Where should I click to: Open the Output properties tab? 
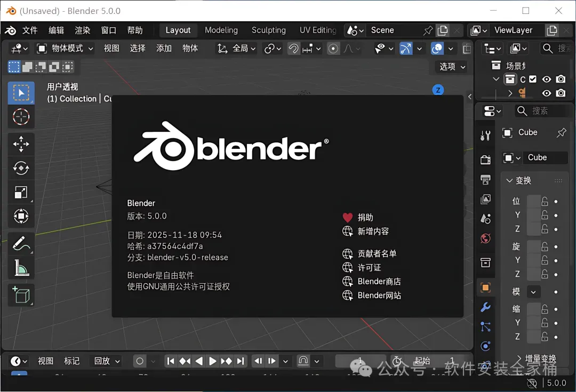coord(485,179)
